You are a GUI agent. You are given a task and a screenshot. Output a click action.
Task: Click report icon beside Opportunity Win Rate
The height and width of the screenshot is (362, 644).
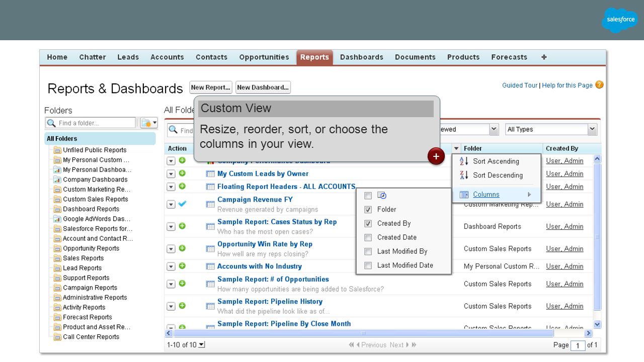pos(210,249)
